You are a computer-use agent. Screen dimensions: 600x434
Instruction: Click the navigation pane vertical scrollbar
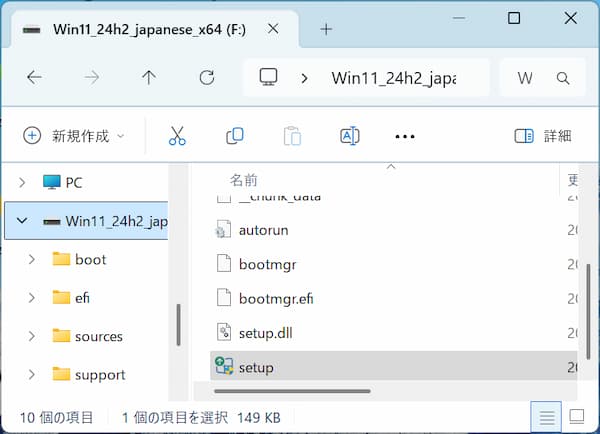tap(178, 325)
